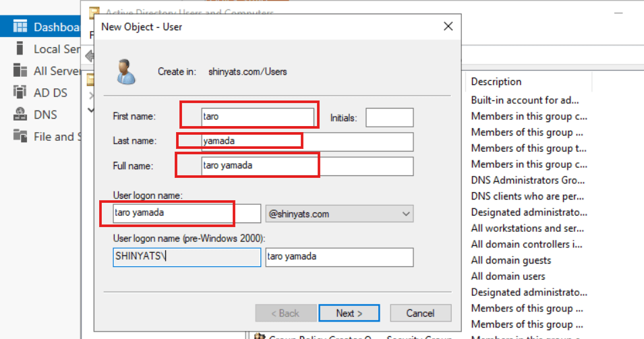Select 'Built-in account for ad...' description row
The width and height of the screenshot is (644, 339).
click(525, 100)
